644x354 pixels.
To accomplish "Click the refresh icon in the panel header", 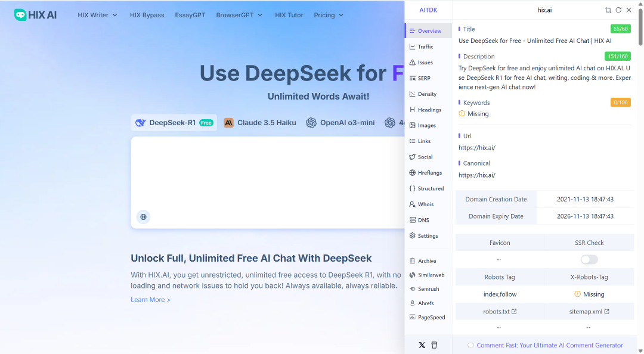I will (x=618, y=10).
